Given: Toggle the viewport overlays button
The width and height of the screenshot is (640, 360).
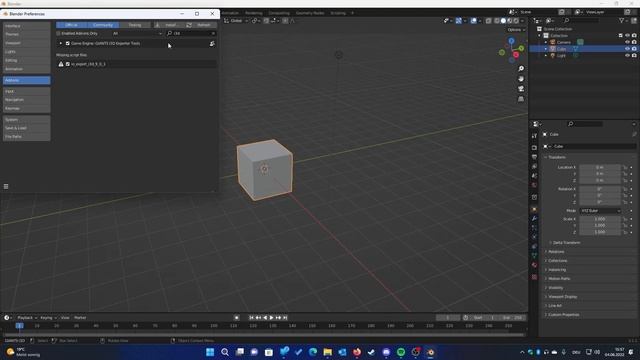Looking at the screenshot, I should click(473, 21).
